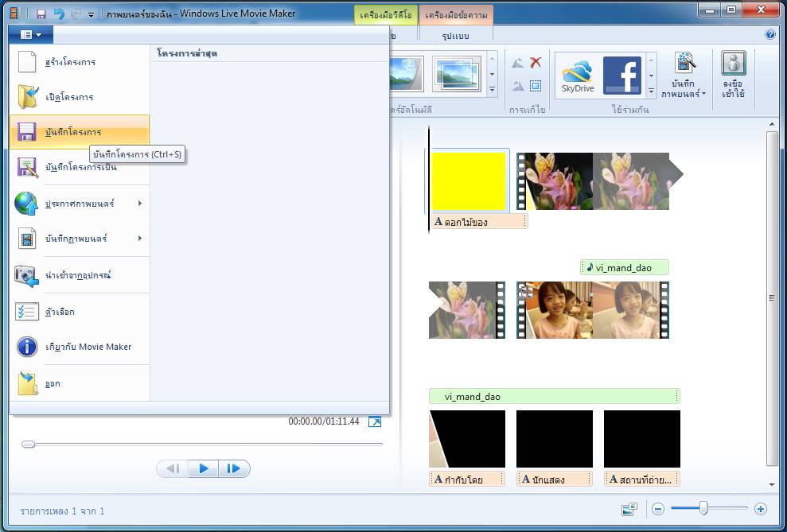
Task: Click the thumbnail size icon in status bar
Action: 629,509
